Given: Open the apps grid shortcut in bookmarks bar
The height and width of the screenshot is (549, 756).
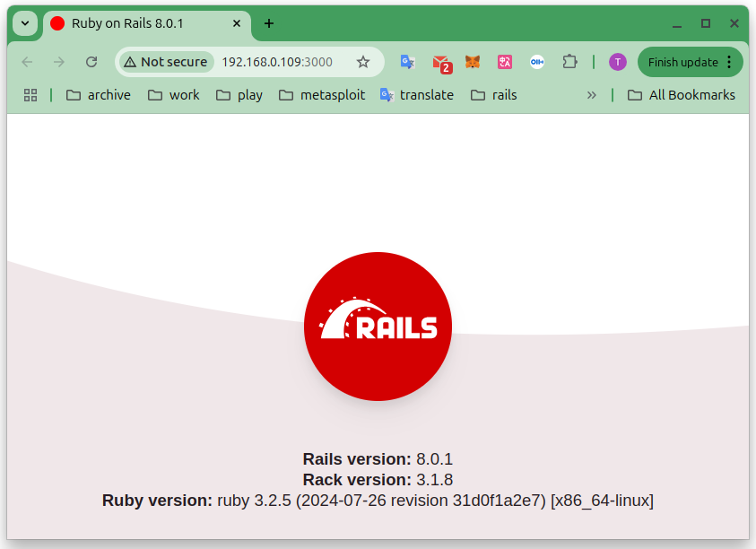Looking at the screenshot, I should [x=30, y=95].
